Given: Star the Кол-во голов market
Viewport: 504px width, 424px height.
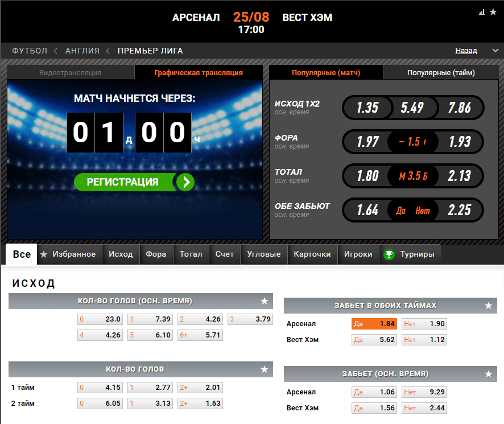Looking at the screenshot, I should click(x=264, y=369).
